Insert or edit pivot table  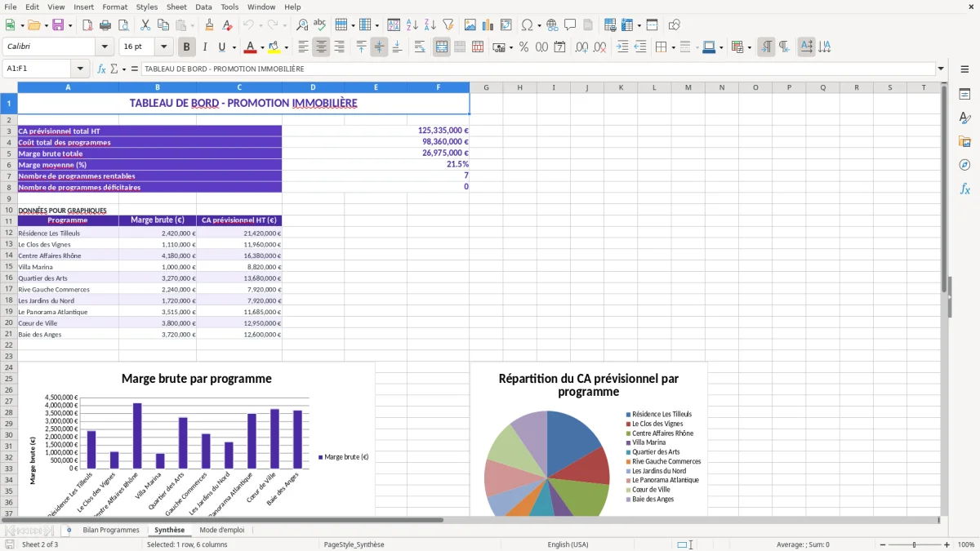[506, 25]
